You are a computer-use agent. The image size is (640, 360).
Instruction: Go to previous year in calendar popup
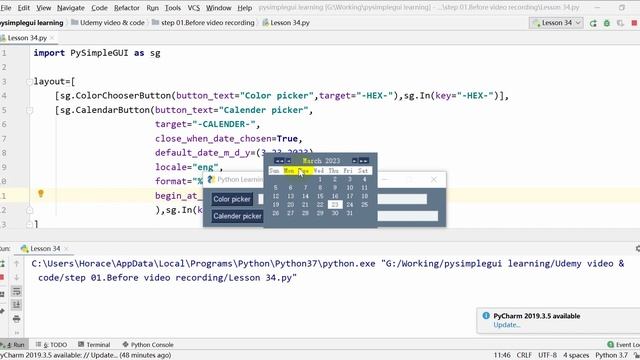click(x=279, y=160)
